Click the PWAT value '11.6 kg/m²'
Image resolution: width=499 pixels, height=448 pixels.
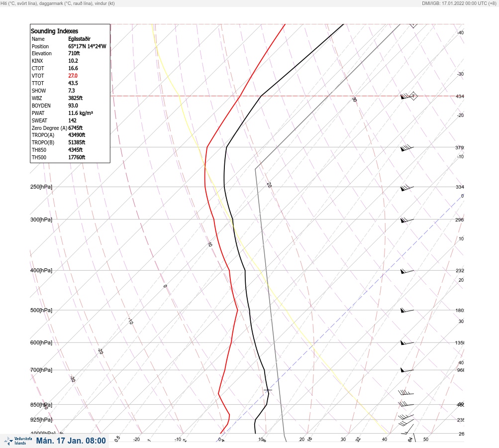(81, 113)
